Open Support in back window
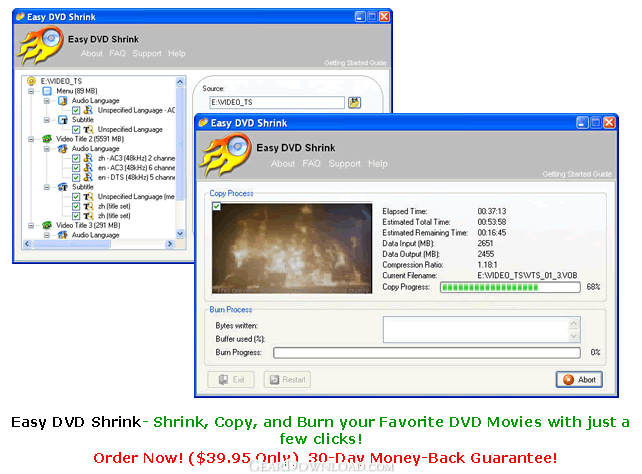 coord(147,54)
